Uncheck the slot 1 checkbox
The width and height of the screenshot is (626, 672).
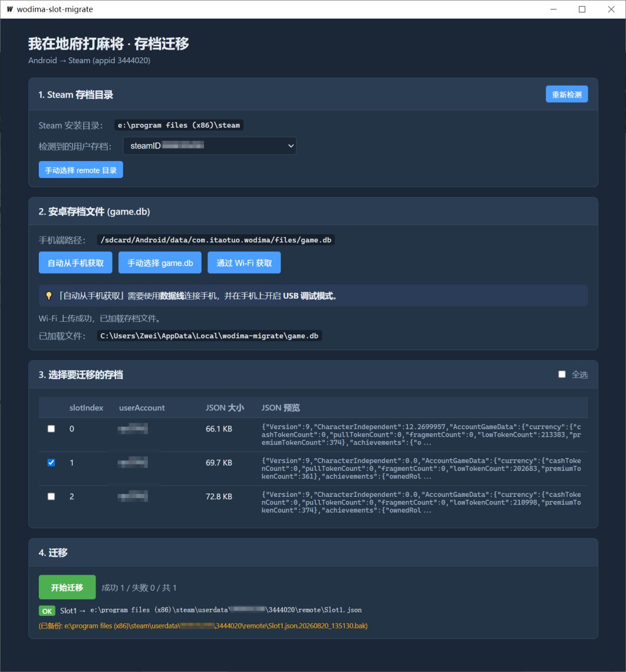[x=51, y=463]
